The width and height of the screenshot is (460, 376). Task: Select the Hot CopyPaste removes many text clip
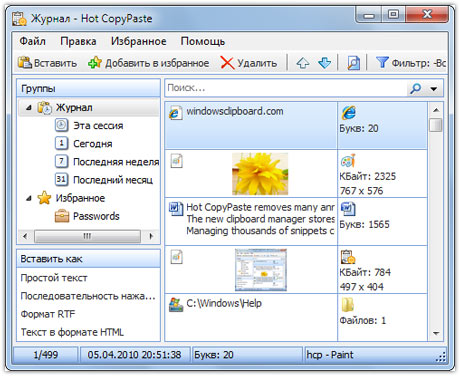251,221
